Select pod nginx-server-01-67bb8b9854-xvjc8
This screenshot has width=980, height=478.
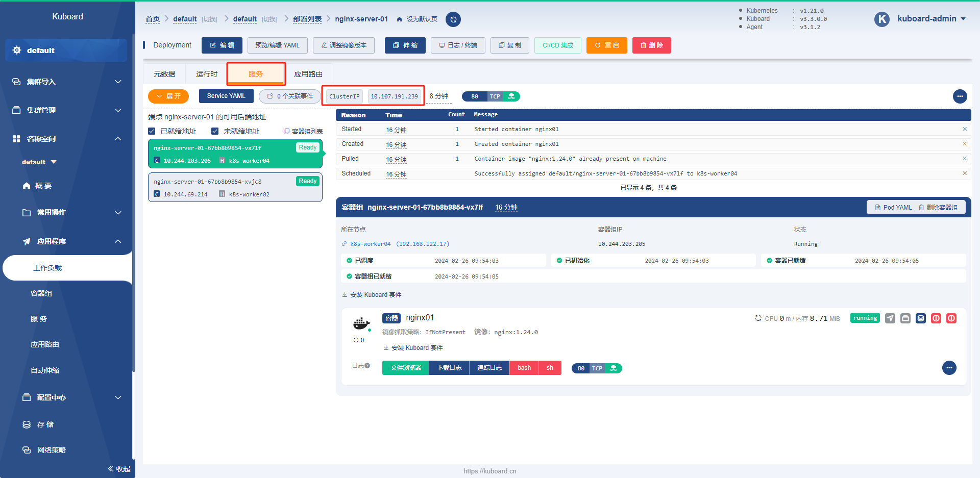[x=235, y=187]
